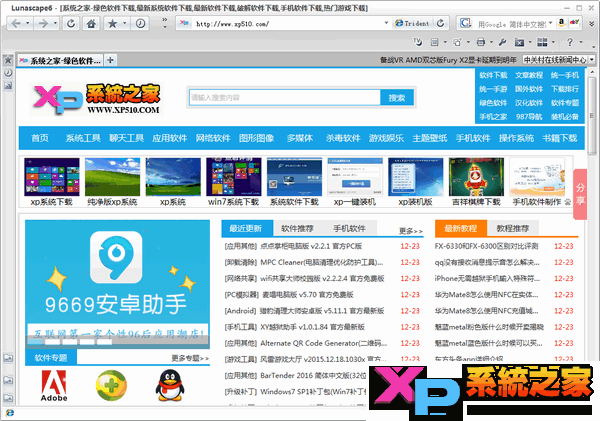This screenshot has height=421, width=600.
Task: Select the 最近更新 tab
Action: [247, 228]
